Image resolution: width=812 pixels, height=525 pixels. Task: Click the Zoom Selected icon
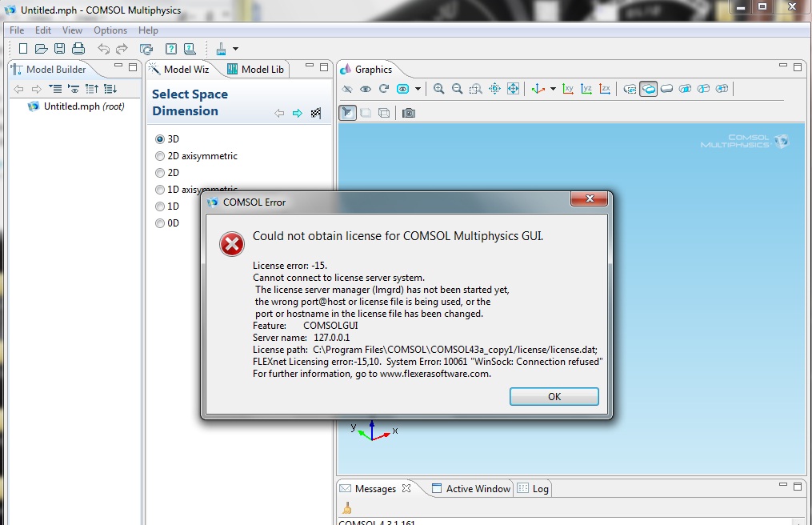point(494,89)
